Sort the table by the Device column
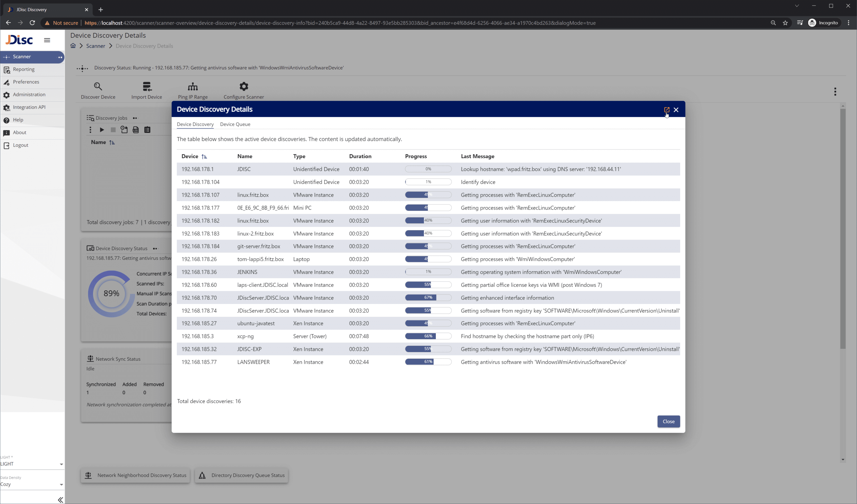 [x=194, y=156]
